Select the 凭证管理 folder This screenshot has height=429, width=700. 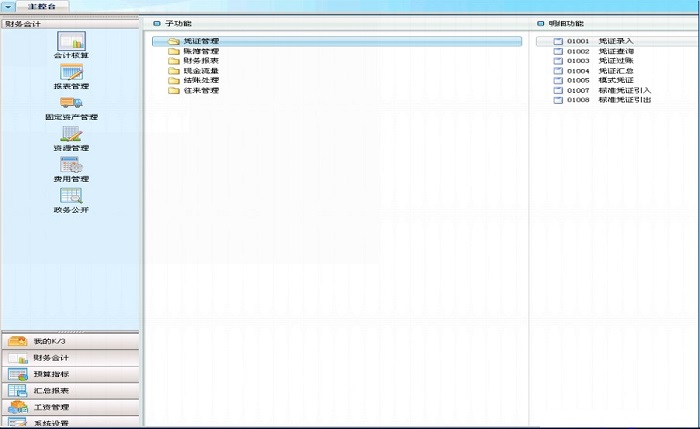(x=337, y=41)
